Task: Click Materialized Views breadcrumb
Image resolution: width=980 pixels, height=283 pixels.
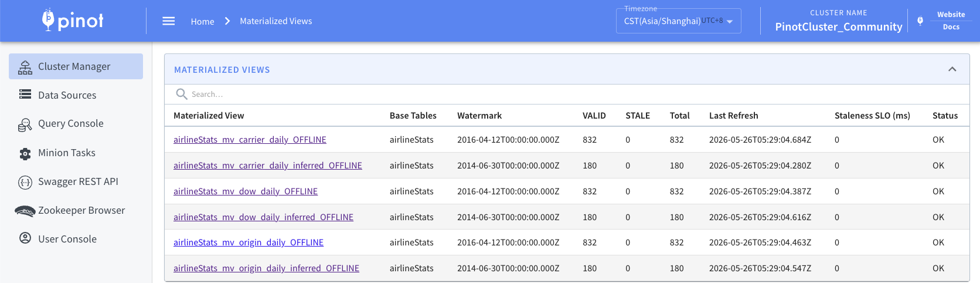Action: (276, 21)
